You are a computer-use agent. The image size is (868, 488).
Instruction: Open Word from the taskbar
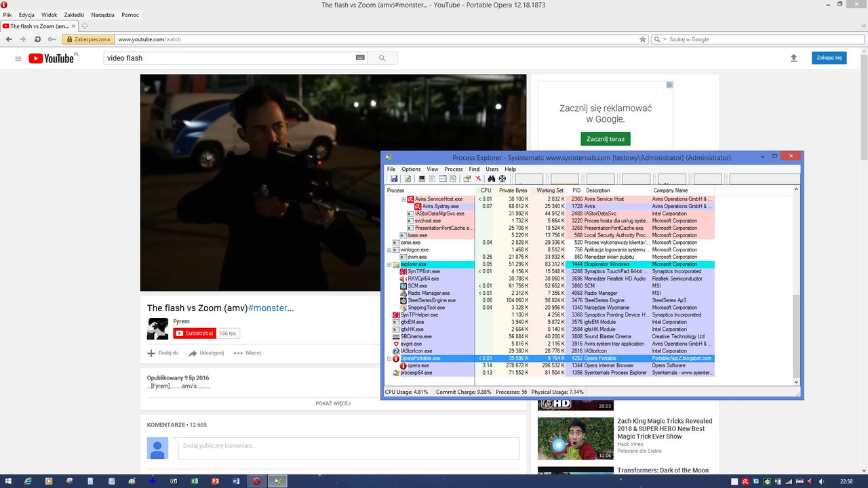(237, 481)
